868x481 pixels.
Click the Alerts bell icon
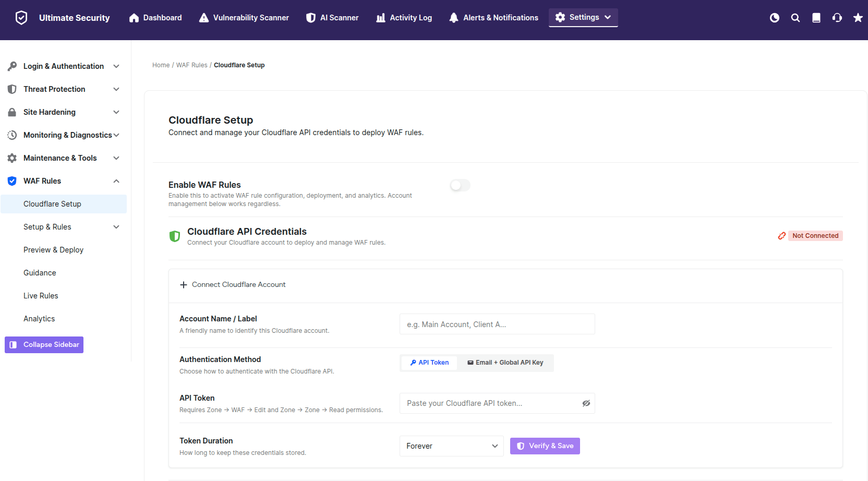454,18
